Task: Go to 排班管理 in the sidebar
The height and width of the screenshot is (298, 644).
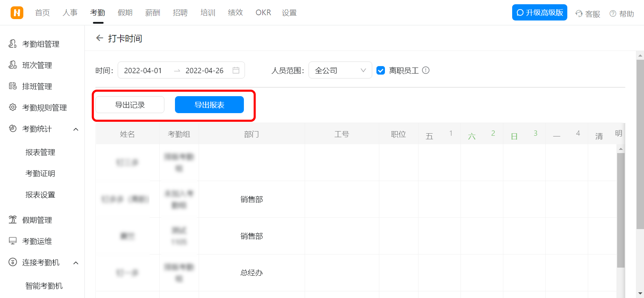Action: [37, 87]
